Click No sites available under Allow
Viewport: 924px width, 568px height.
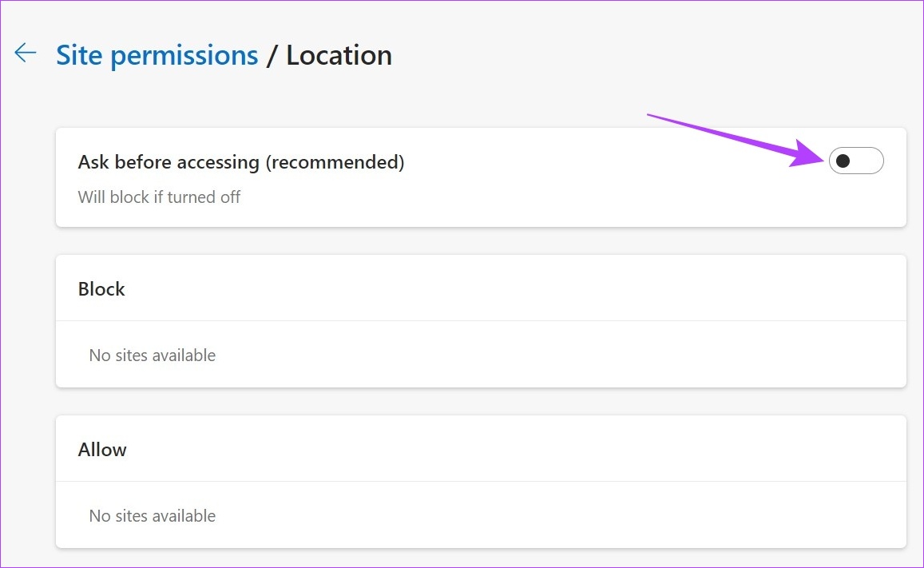coord(152,515)
